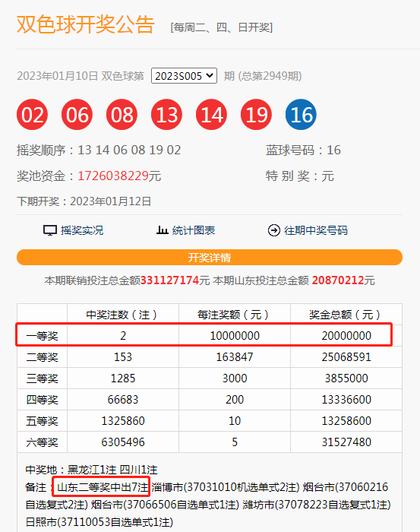Screen dimensions: 420x532
Task: Click fifth prize total 13258600
Action: click(346, 421)
